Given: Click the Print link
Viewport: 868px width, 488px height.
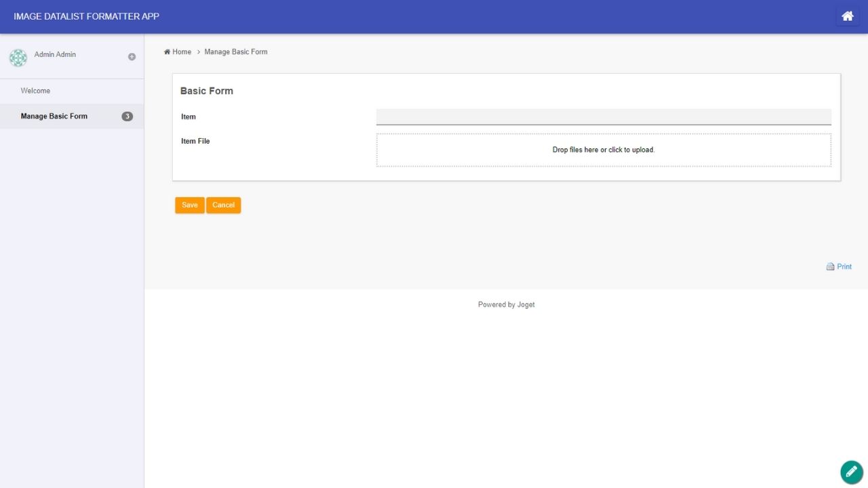Looking at the screenshot, I should point(844,267).
